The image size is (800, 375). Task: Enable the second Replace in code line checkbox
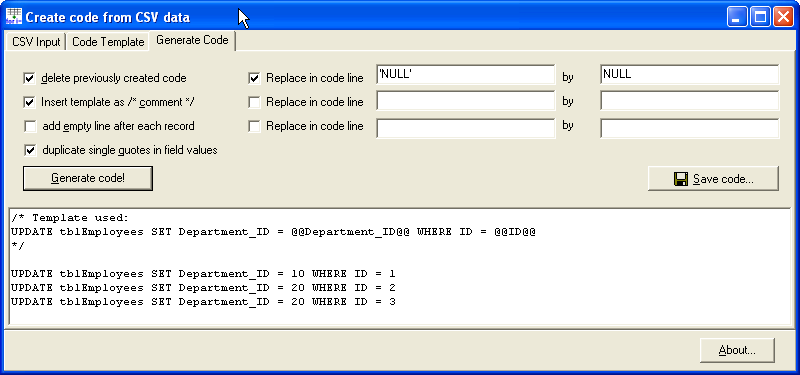(x=254, y=102)
